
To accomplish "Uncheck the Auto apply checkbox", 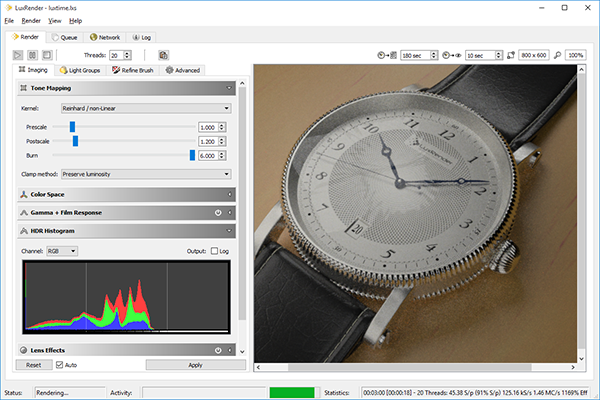I will tap(58, 365).
